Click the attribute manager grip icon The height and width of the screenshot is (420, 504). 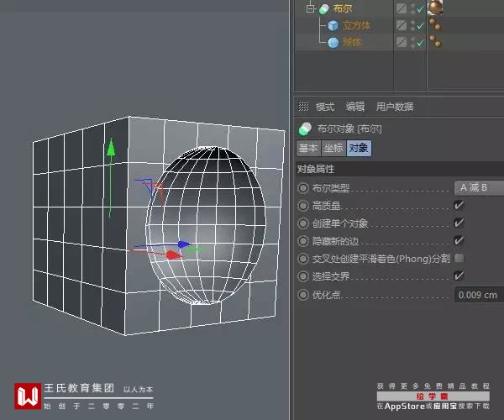click(x=303, y=106)
